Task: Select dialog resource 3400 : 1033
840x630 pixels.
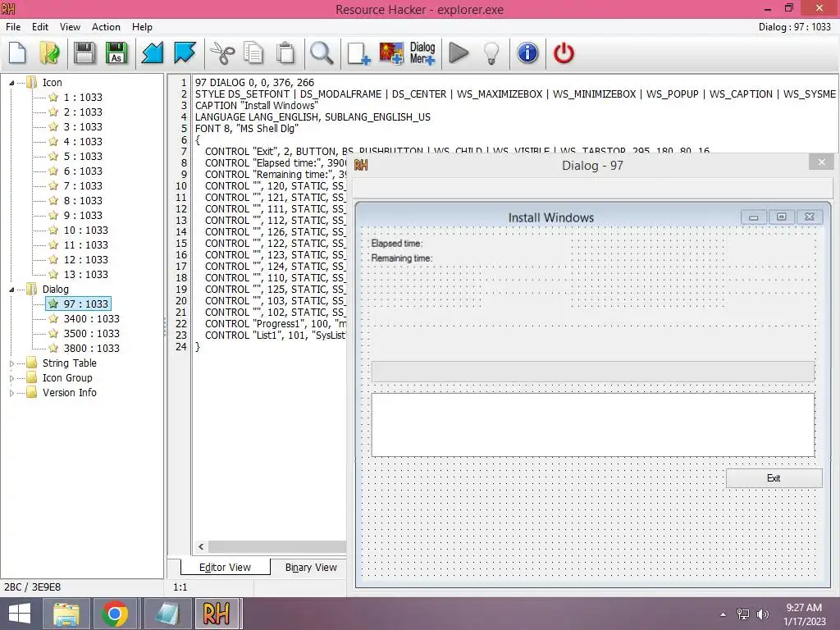Action: click(92, 319)
